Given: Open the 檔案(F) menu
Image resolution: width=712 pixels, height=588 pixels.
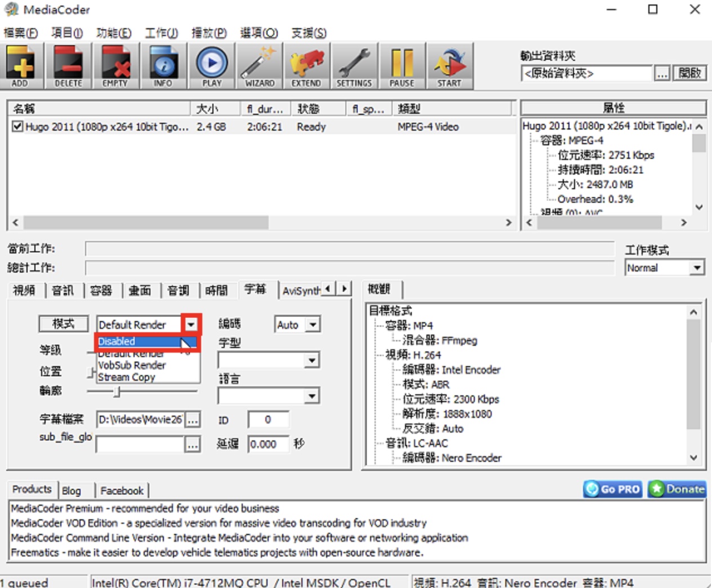Looking at the screenshot, I should click(x=21, y=33).
